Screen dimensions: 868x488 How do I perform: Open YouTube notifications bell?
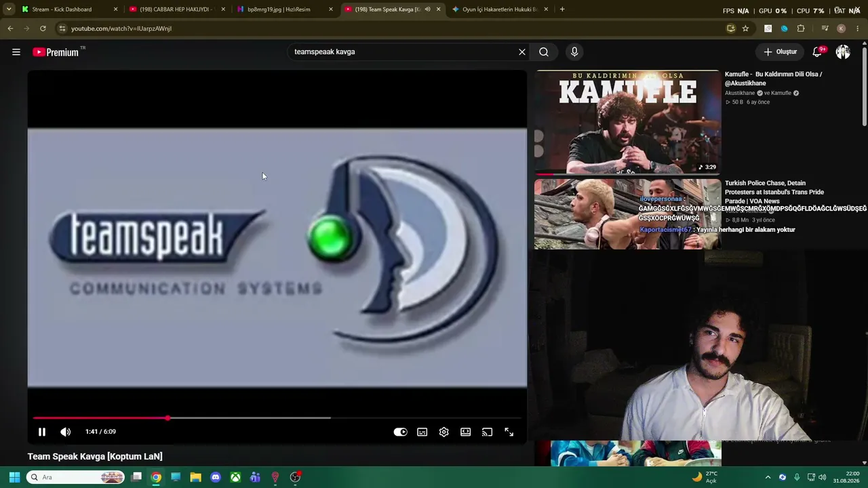[x=817, y=52]
